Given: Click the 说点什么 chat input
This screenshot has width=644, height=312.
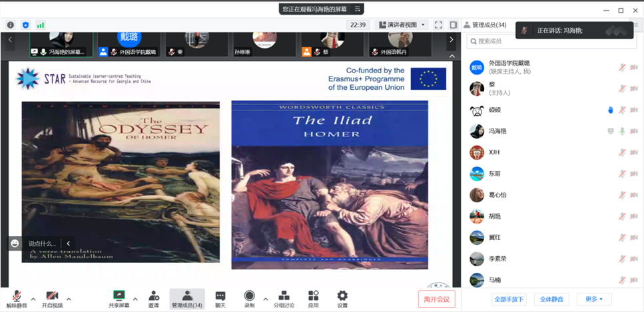Looking at the screenshot, I should 43,243.
